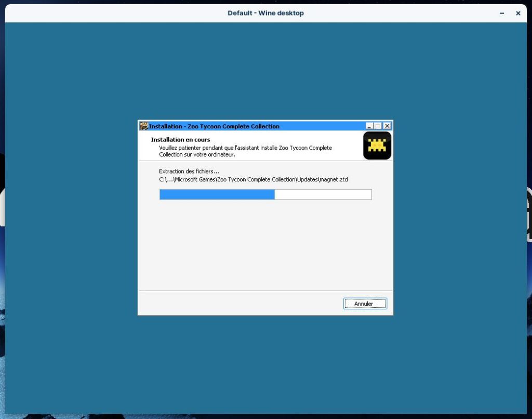532x419 pixels.
Task: Click the separator line above Annuler
Action: [x=265, y=291]
